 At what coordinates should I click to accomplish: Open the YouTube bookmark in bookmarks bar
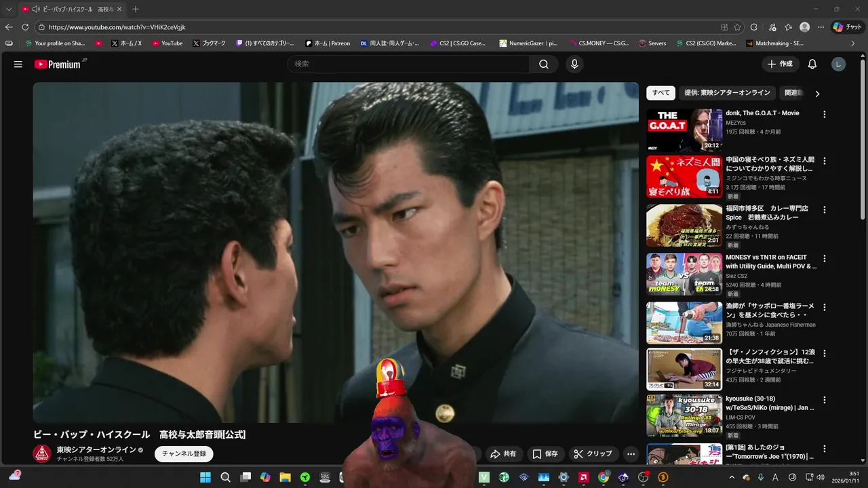(x=167, y=43)
